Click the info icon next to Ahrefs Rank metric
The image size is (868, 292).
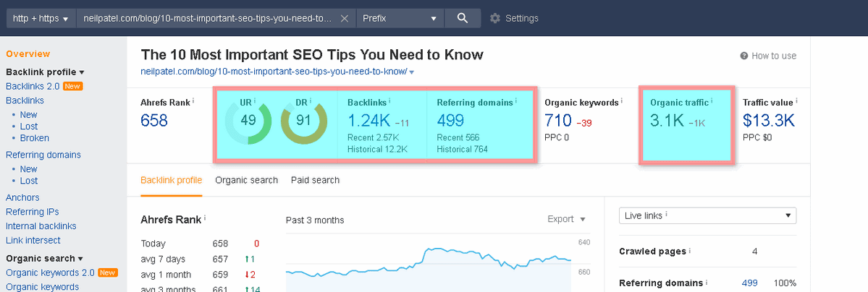pos(194,102)
